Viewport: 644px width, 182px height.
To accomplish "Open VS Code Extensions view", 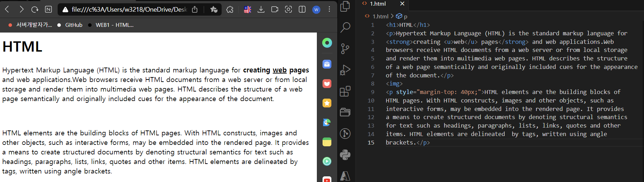I will [345, 91].
